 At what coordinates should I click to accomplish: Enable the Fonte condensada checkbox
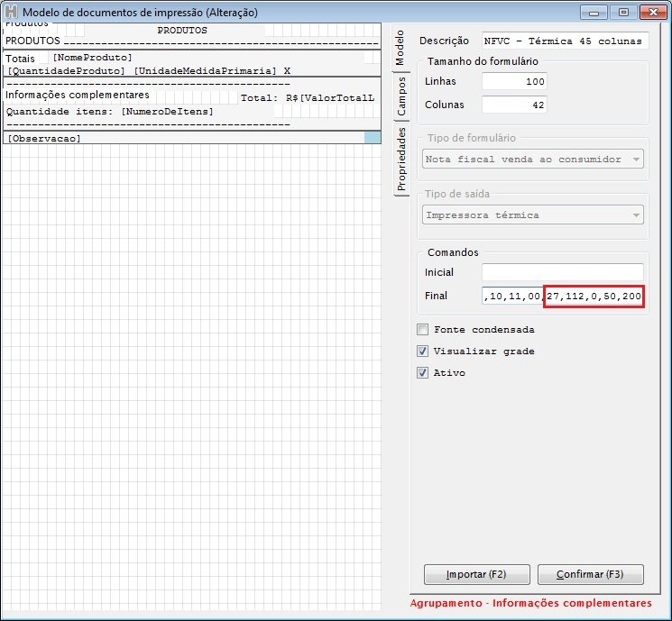pyautogui.click(x=423, y=330)
